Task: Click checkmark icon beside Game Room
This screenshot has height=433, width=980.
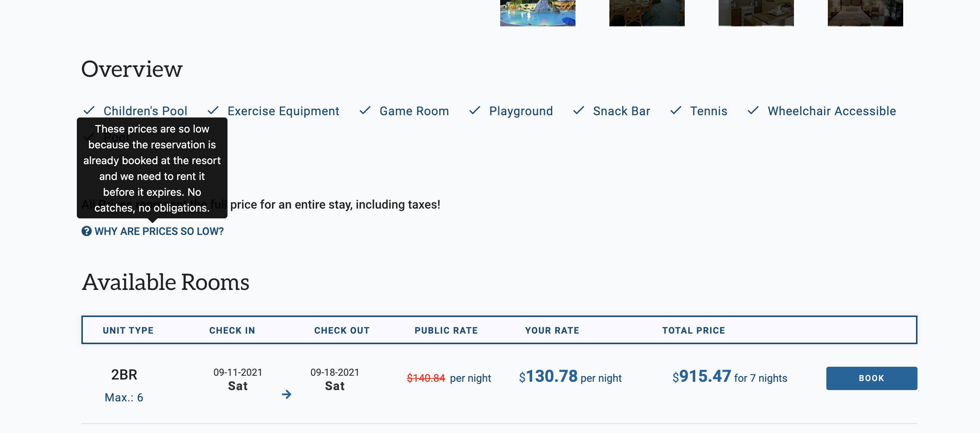Action: tap(365, 111)
